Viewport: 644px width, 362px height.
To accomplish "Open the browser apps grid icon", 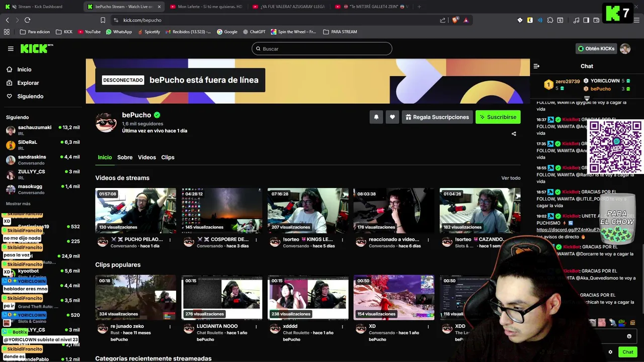I will click(x=7, y=32).
